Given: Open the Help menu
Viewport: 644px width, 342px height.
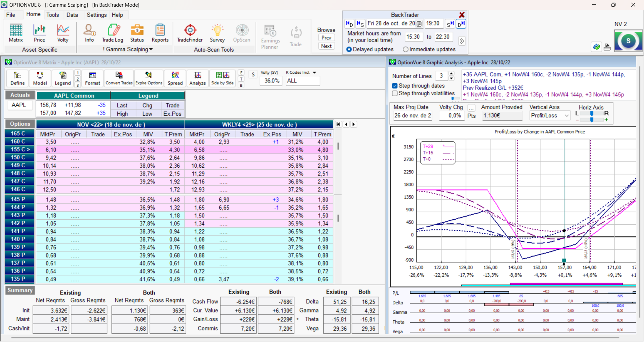Looking at the screenshot, I should coord(117,15).
